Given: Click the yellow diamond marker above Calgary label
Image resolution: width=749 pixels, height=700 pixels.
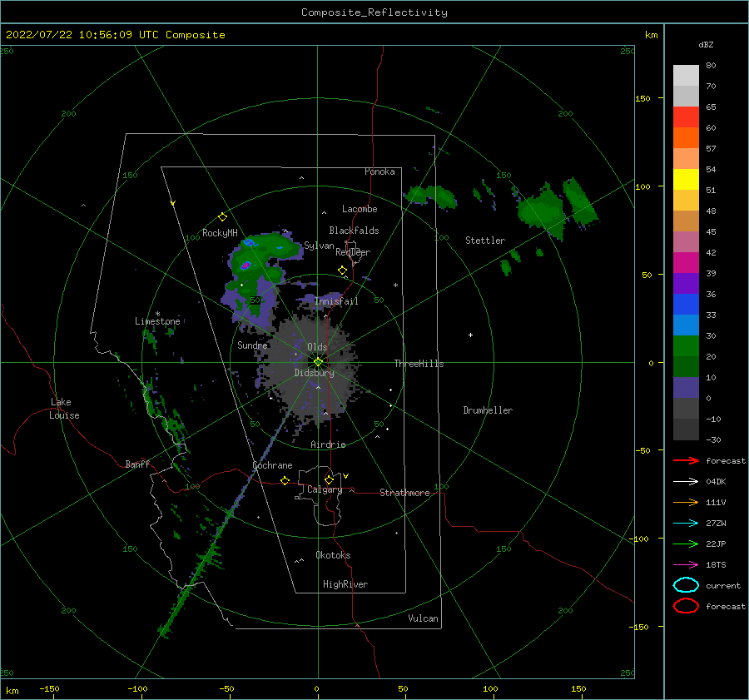Looking at the screenshot, I should coord(329,479).
